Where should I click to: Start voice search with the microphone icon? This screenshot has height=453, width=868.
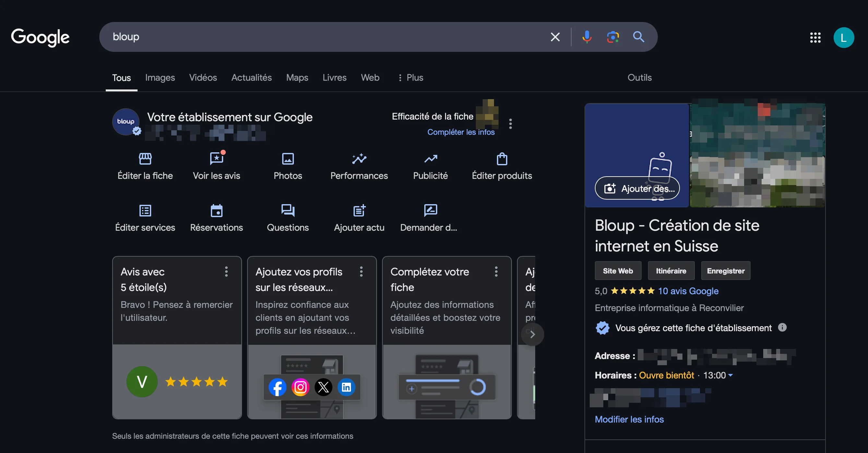(x=587, y=37)
